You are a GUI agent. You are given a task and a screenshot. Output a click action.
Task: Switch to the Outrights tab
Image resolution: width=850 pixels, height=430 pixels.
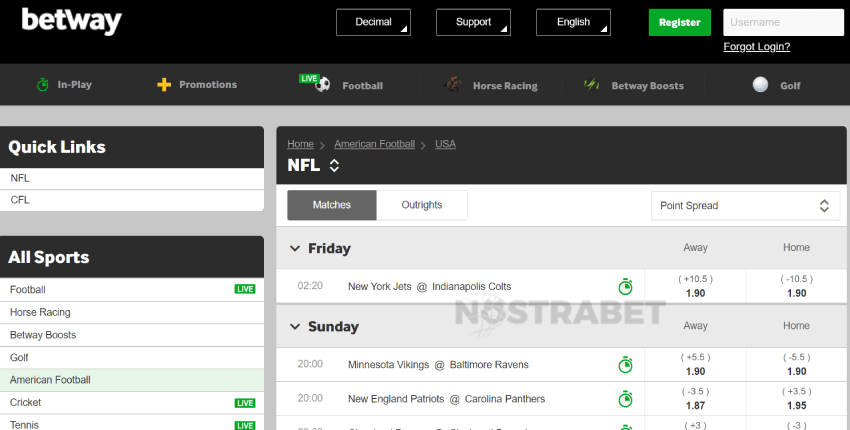pos(422,205)
